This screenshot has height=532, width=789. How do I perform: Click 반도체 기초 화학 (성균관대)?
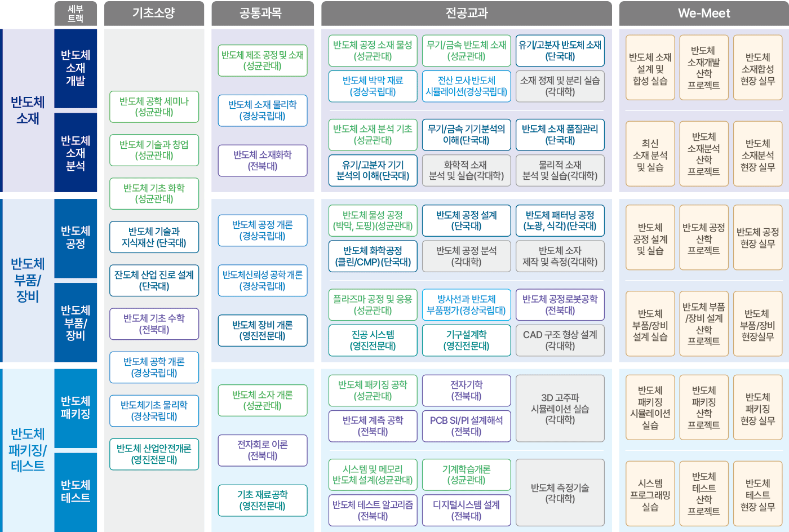[154, 193]
